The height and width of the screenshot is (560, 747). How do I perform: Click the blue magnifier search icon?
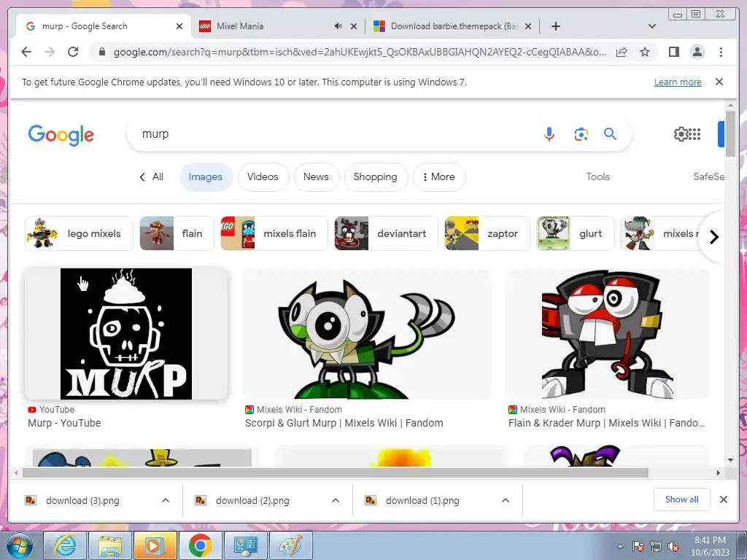pos(611,134)
